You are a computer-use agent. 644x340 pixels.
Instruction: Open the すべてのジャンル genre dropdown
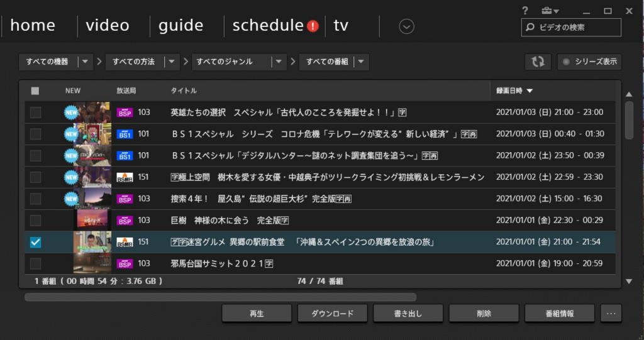pyautogui.click(x=279, y=62)
